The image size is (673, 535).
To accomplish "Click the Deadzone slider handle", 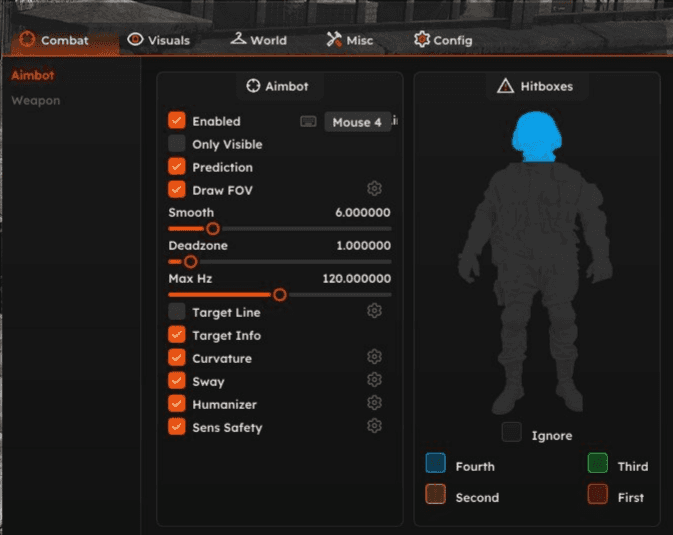I will coord(191,261).
